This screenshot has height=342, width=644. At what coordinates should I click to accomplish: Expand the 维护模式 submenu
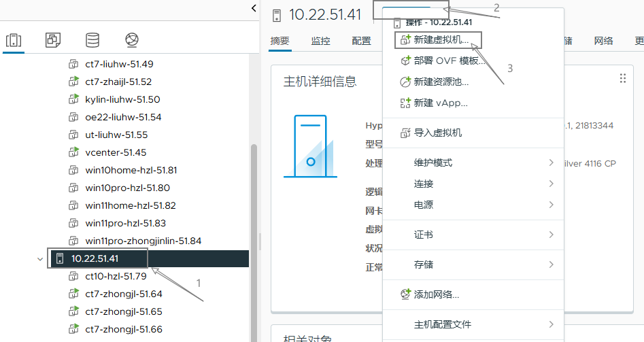pos(552,163)
